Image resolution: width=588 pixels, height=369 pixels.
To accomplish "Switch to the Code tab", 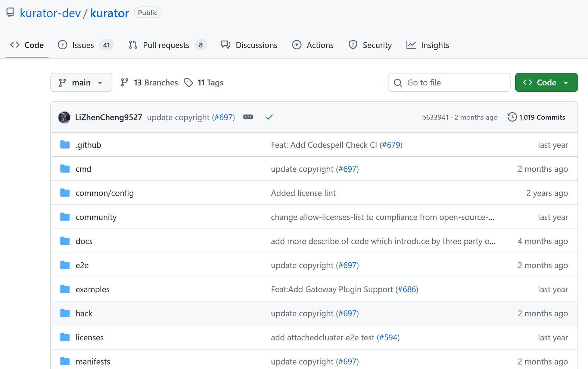I will pos(27,45).
